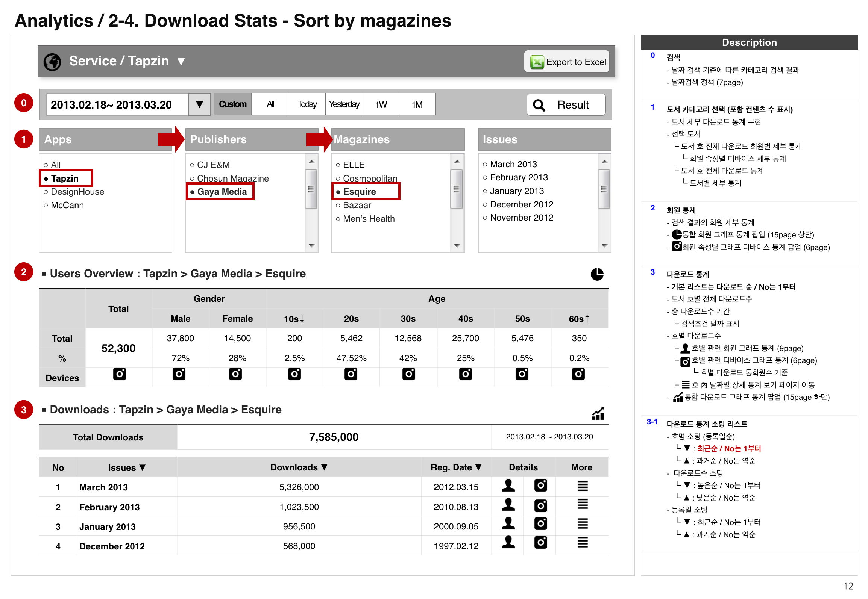
Task: Sort table by Issues column header
Action: pyautogui.click(x=127, y=468)
